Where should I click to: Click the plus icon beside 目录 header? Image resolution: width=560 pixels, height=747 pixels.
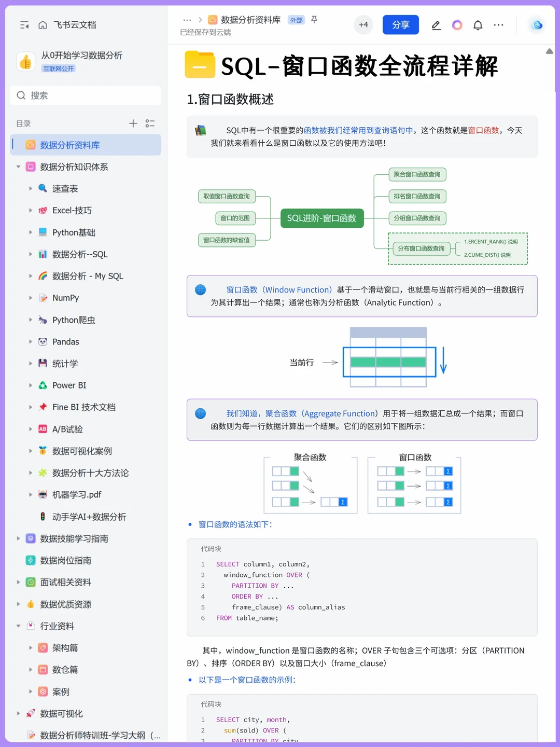tap(133, 123)
